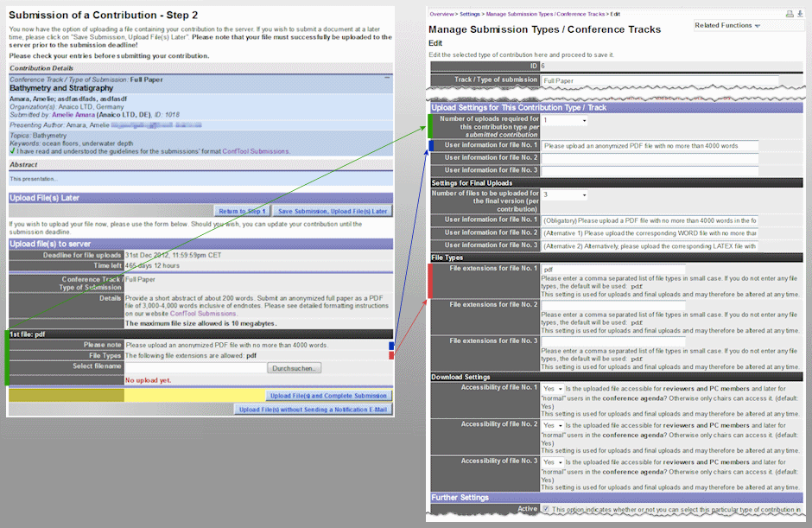
Task: Click the print icon in Manage Submission Types
Action: [790, 14]
